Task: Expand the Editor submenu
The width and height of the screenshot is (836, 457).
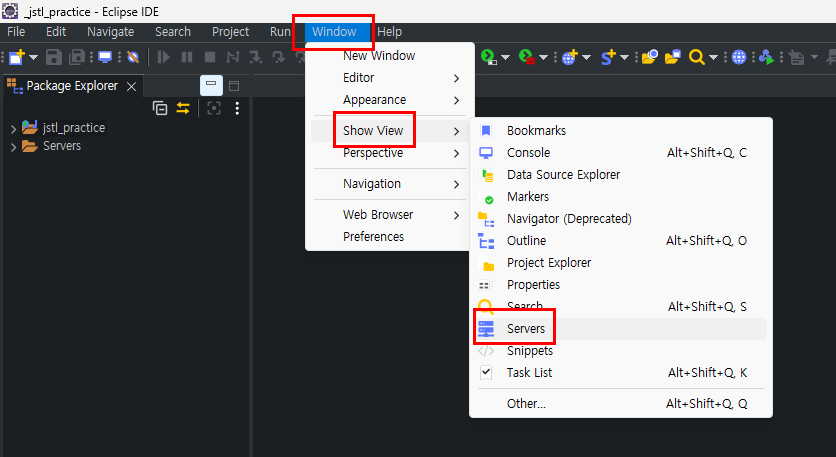Action: 390,78
